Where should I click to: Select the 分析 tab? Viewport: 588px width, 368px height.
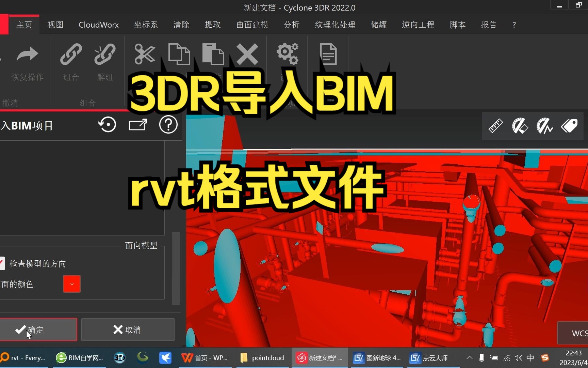tap(292, 25)
